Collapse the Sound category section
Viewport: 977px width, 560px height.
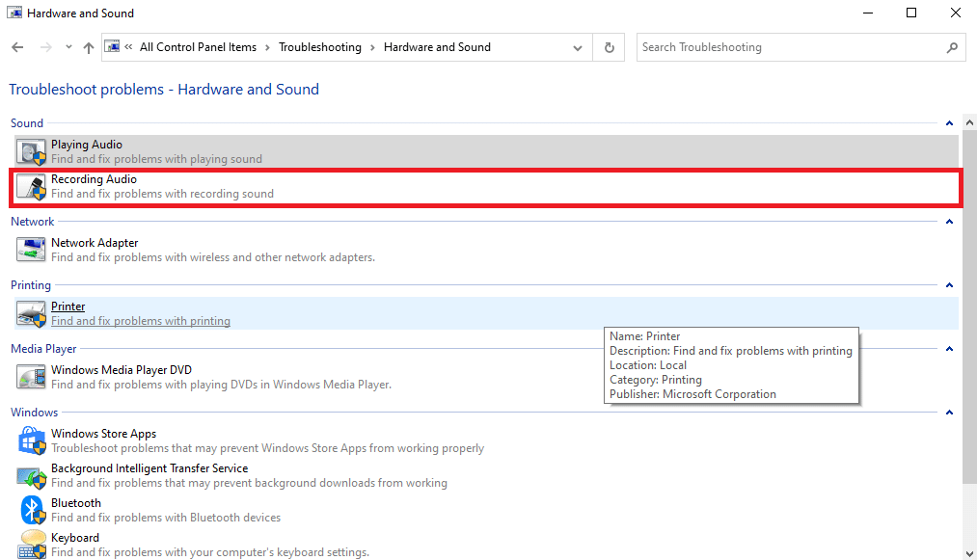tap(949, 123)
